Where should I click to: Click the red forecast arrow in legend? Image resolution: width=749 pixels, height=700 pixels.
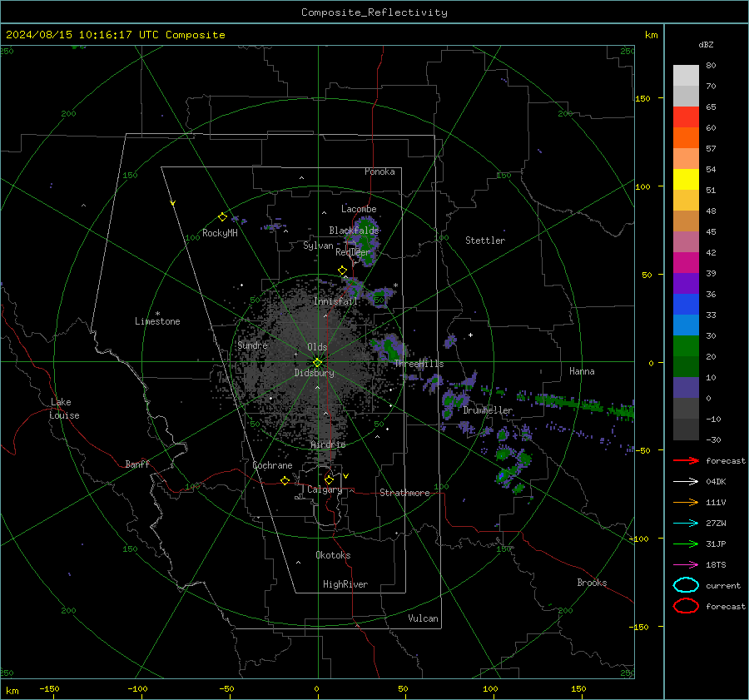coord(686,460)
